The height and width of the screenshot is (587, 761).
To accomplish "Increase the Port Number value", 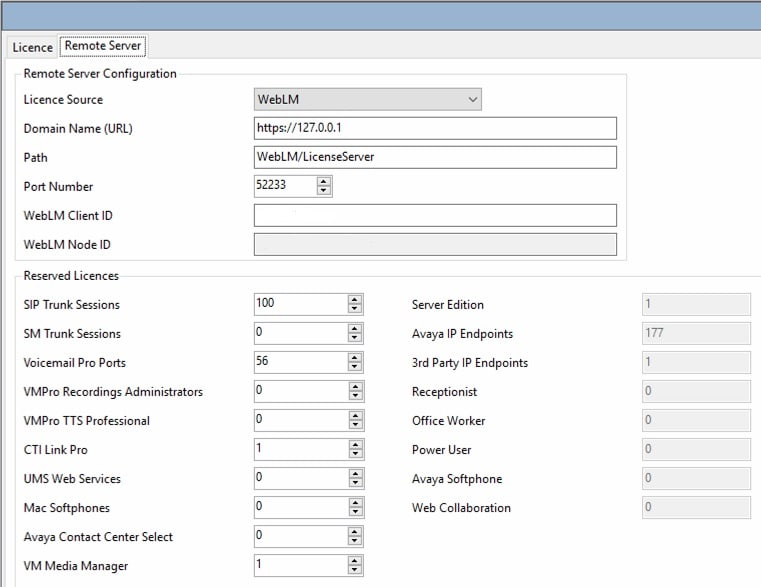I will pos(323,181).
